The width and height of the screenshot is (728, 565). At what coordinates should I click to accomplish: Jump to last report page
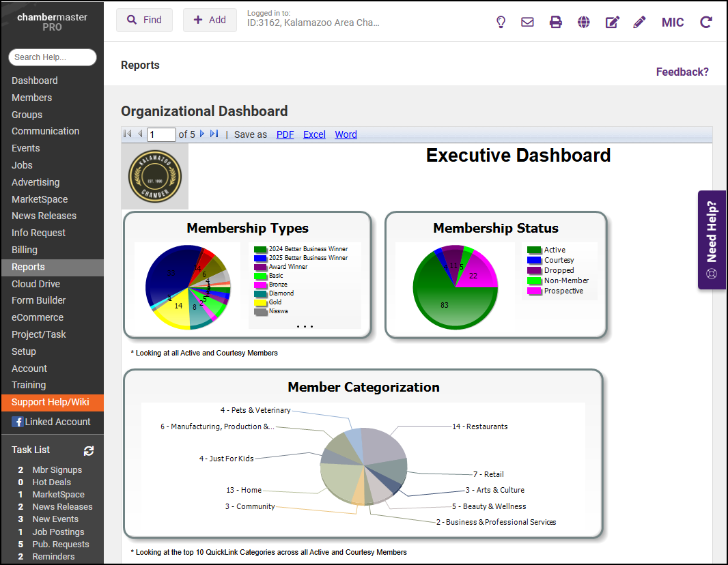[x=214, y=134]
